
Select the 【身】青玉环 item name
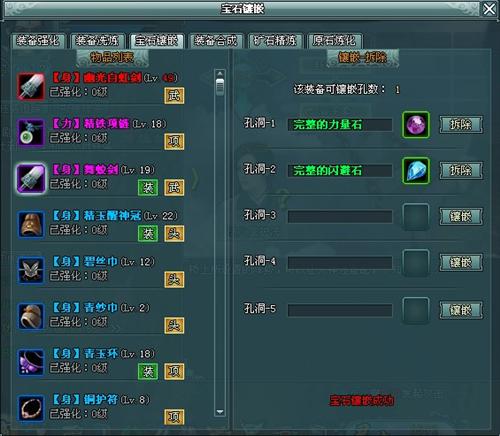tap(85, 354)
